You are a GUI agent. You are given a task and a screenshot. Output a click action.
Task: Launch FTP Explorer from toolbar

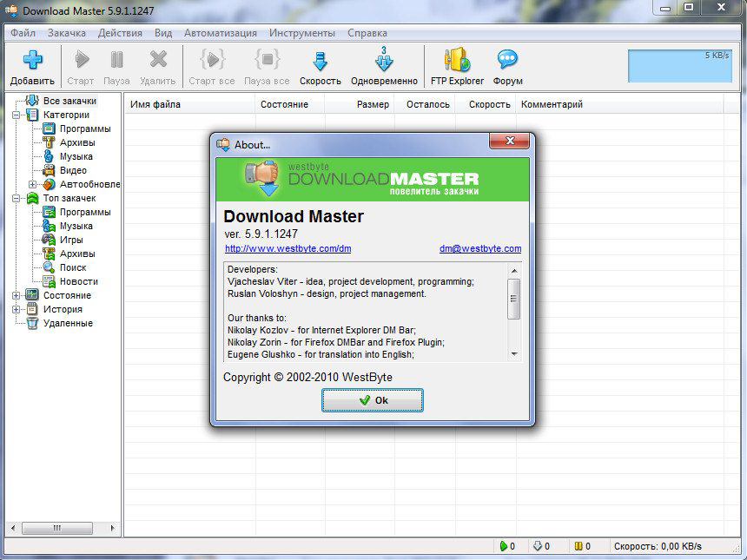457,61
